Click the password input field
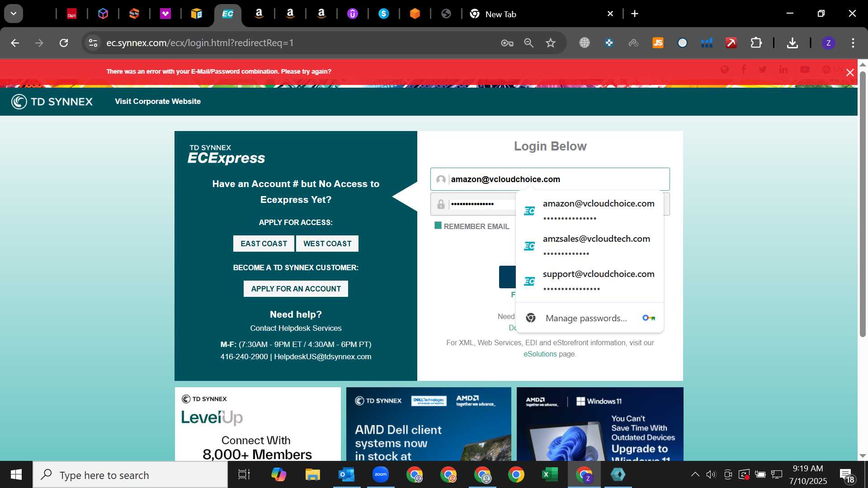 473,204
